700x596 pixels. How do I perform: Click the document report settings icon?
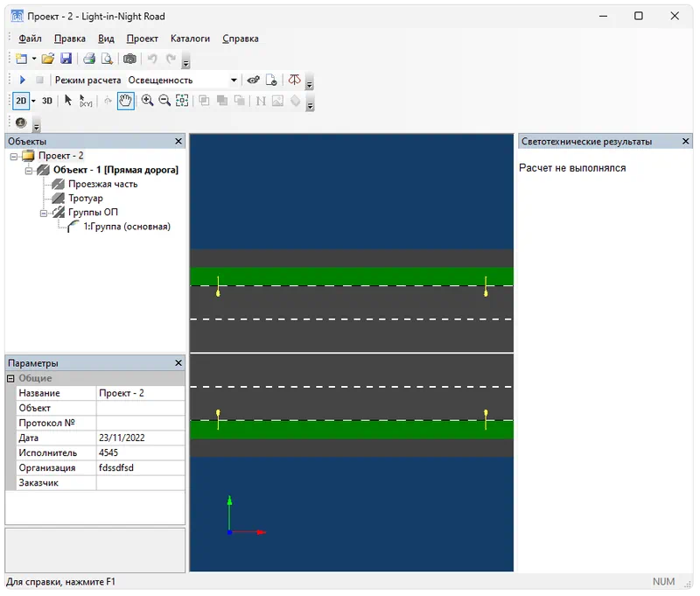tap(271, 81)
